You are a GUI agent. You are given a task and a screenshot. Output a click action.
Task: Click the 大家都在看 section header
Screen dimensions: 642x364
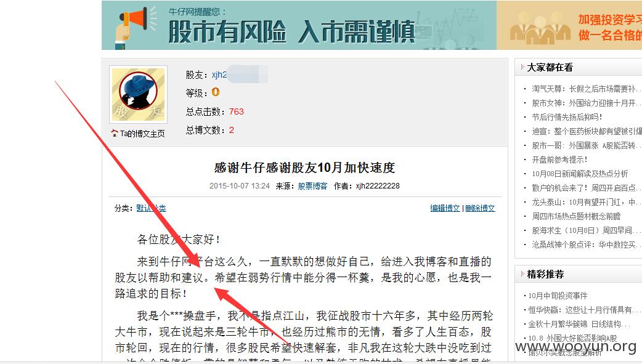[550, 67]
